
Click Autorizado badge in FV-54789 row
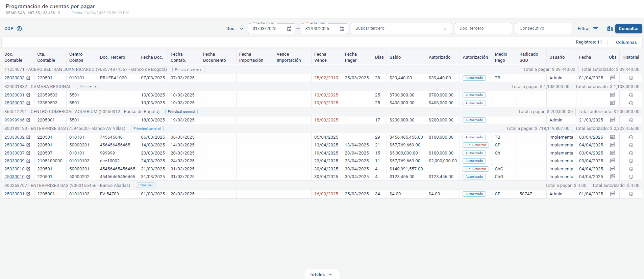click(x=474, y=194)
